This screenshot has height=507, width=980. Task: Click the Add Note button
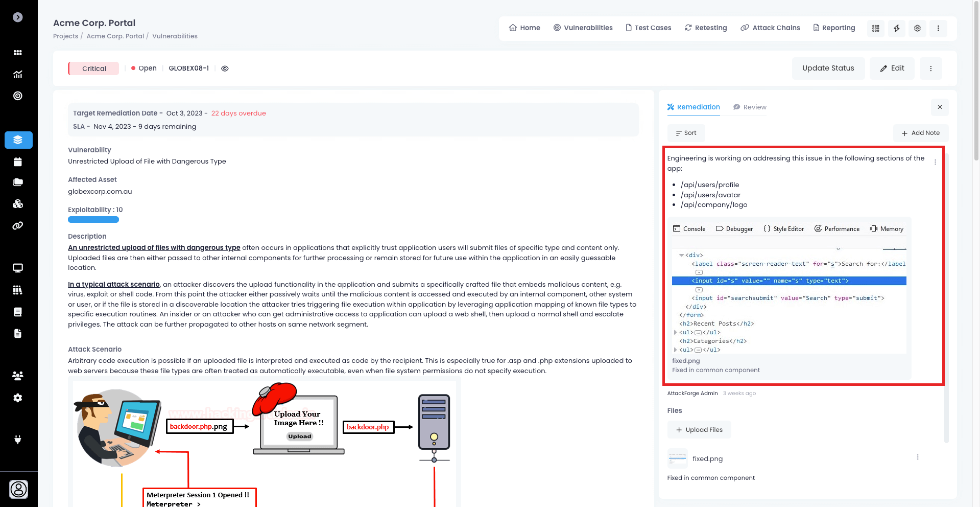(x=920, y=133)
